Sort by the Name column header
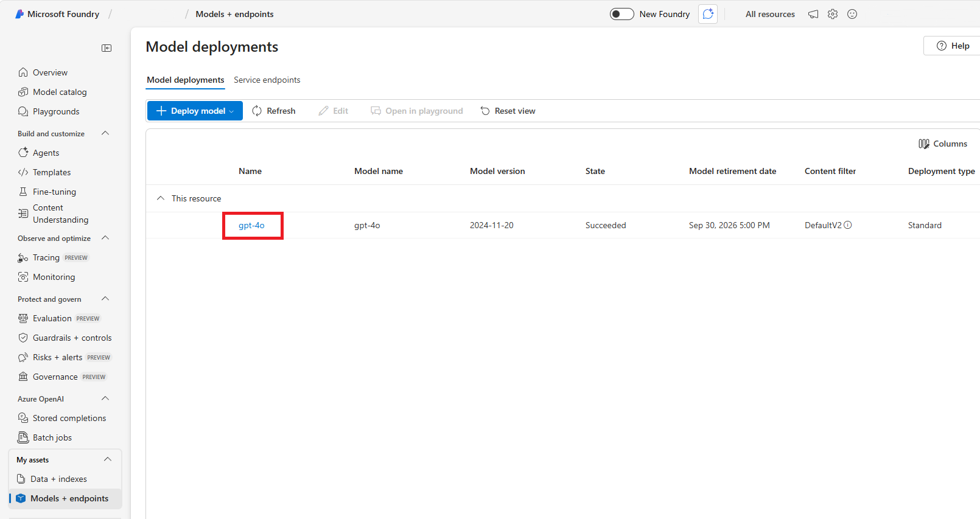980x519 pixels. point(250,171)
